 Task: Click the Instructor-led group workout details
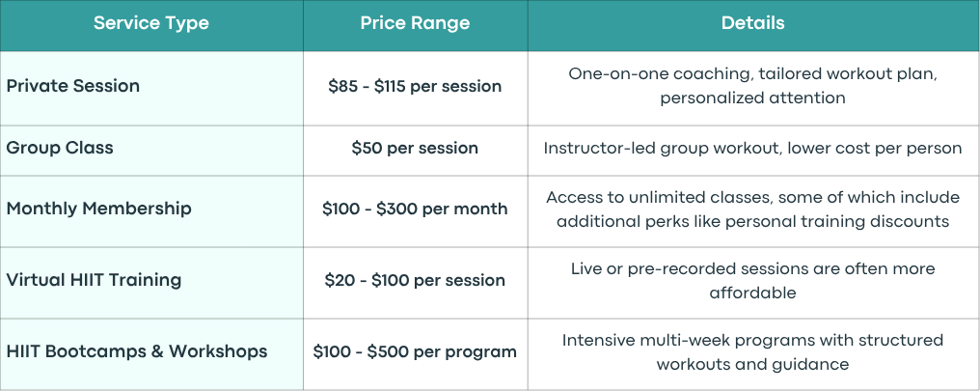[752, 149]
